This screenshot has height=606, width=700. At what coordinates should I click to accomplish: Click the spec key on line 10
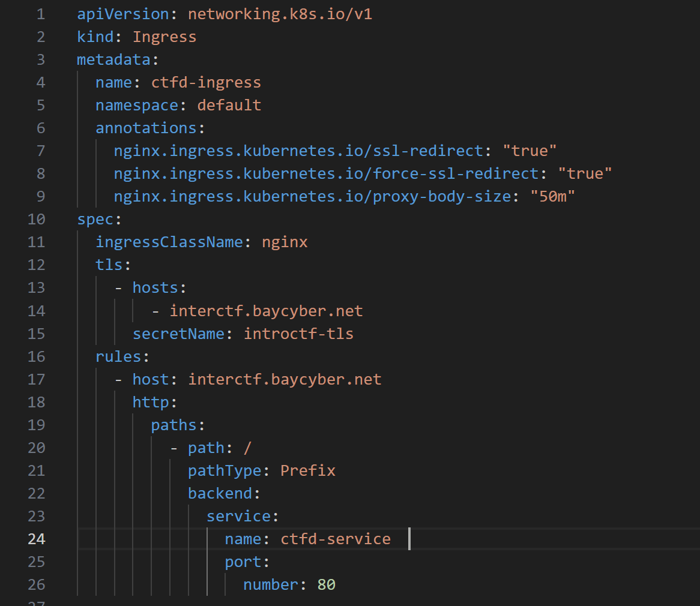click(95, 220)
